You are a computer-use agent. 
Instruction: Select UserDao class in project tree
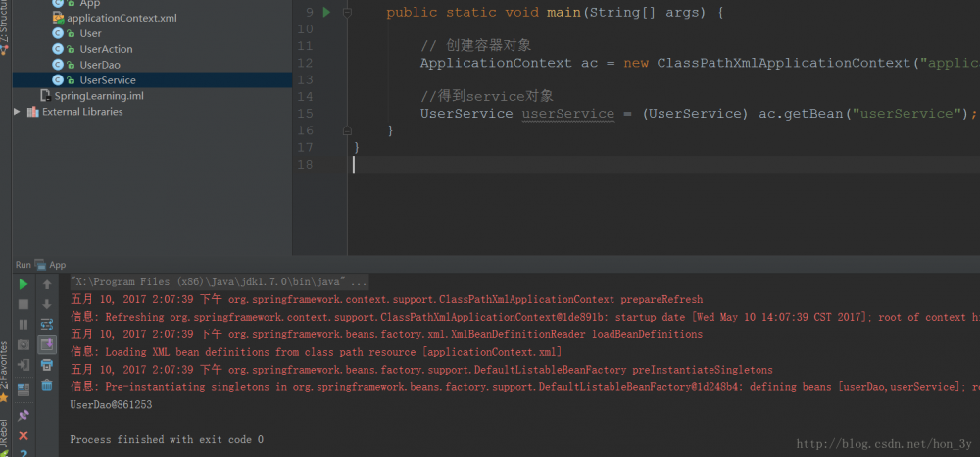pyautogui.click(x=99, y=65)
